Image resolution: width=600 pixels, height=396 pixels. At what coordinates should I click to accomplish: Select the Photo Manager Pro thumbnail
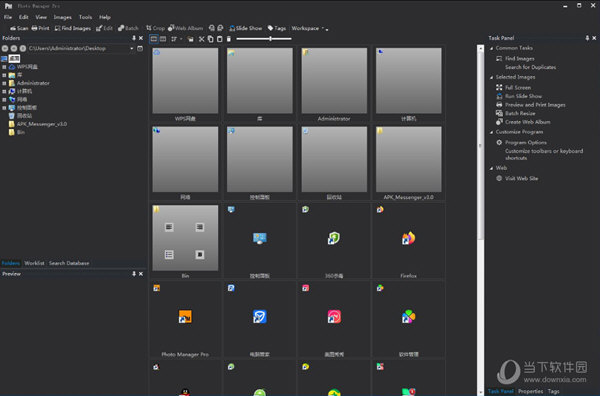[x=185, y=320]
